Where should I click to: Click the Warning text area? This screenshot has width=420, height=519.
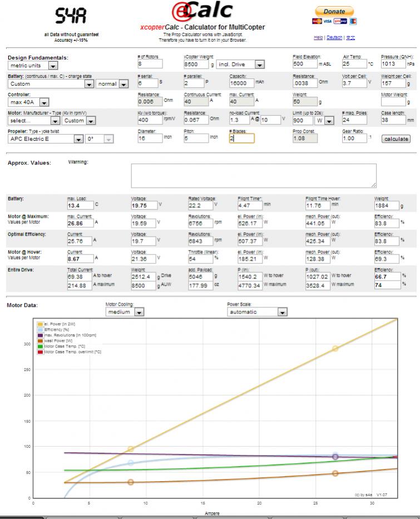point(253,175)
